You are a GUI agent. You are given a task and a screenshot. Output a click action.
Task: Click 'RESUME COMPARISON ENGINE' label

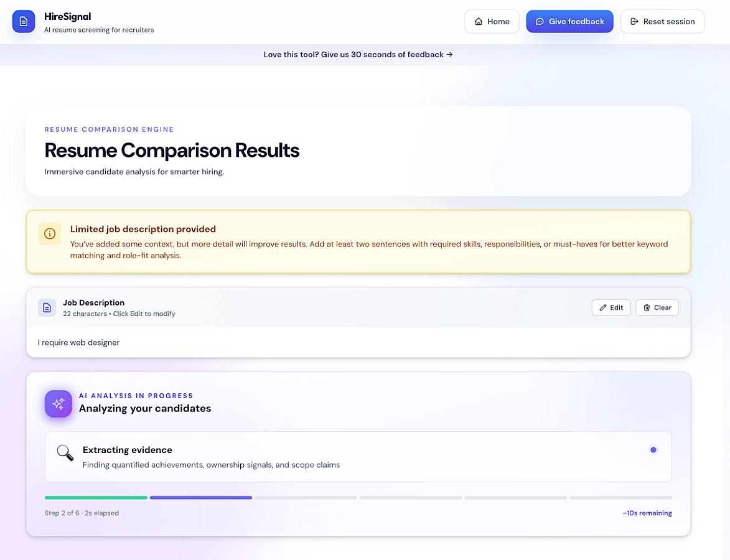coord(109,129)
